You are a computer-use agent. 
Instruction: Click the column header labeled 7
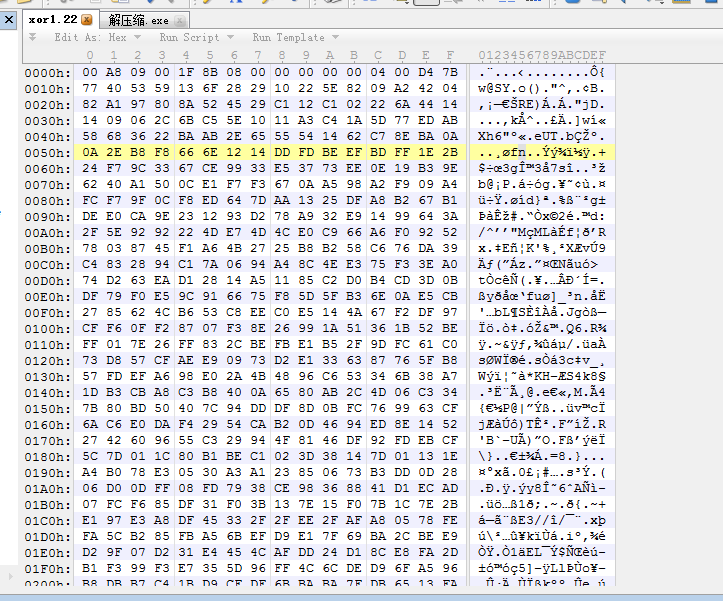click(258, 55)
